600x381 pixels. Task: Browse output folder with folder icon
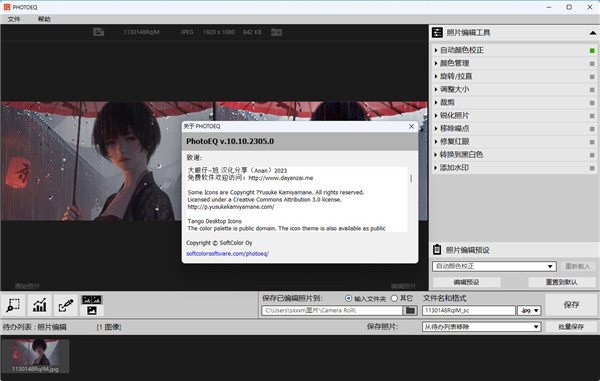click(x=410, y=310)
